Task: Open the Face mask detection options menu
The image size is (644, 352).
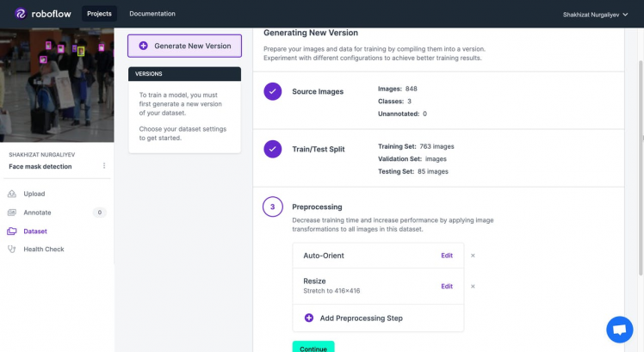Action: (104, 166)
